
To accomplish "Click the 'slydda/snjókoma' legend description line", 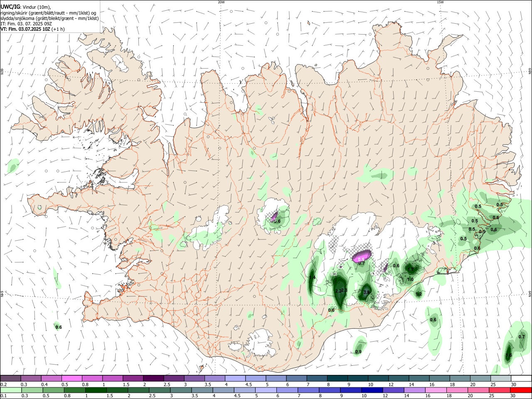I will 49,18.
